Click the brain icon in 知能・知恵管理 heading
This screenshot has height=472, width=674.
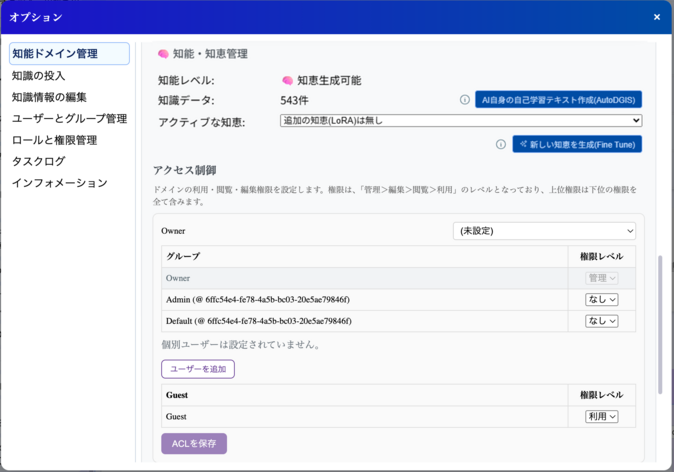coord(163,54)
